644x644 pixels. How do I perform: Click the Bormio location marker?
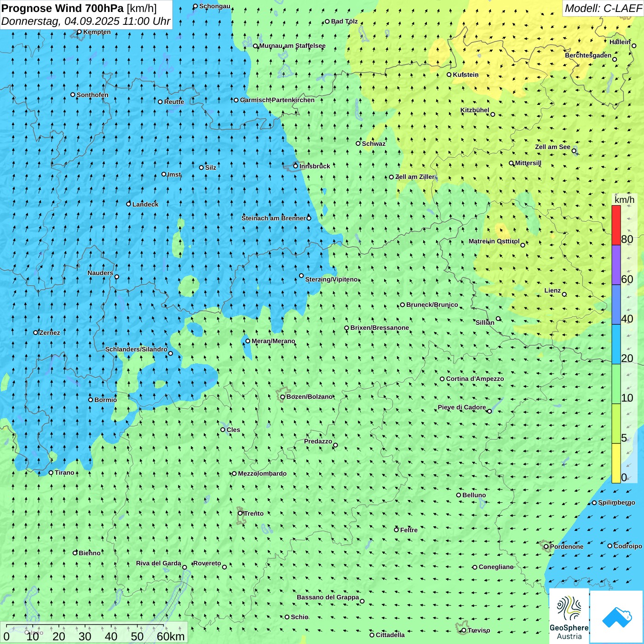(91, 400)
